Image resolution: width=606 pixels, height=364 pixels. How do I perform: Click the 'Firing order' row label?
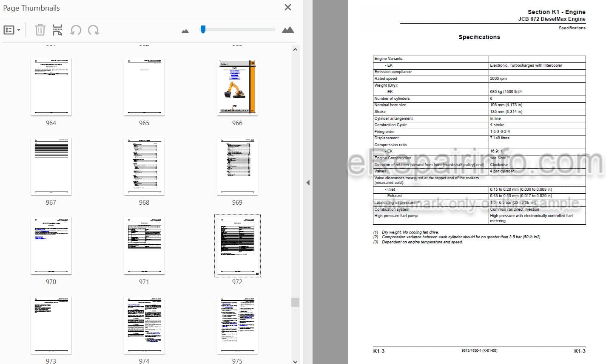[384, 132]
